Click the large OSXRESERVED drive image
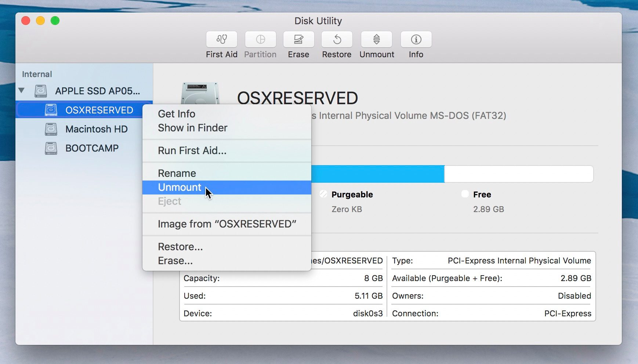Viewport: 638px width, 364px height. (200, 93)
